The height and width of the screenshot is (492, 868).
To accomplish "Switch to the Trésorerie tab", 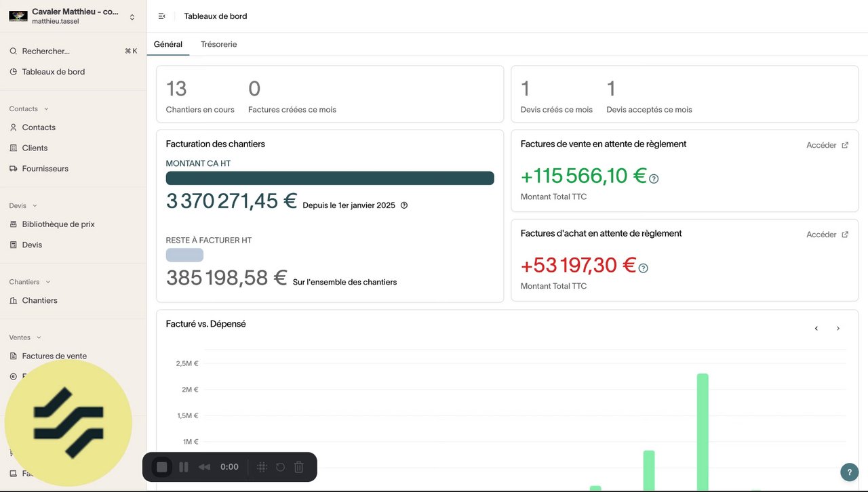I will [x=218, y=44].
